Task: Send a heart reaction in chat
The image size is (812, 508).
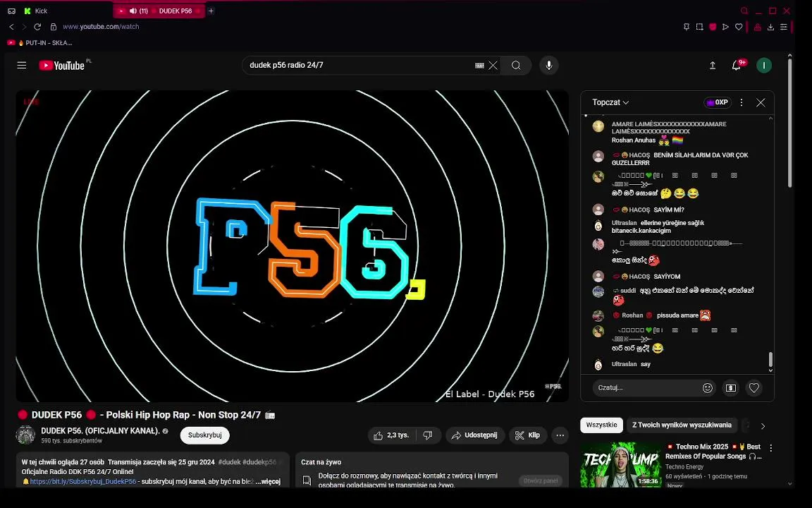Action: point(754,388)
